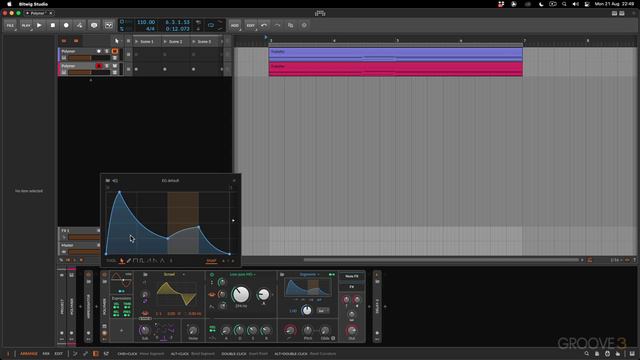Toggle the overdub speech-bubble icon in the transport

click(x=94, y=25)
